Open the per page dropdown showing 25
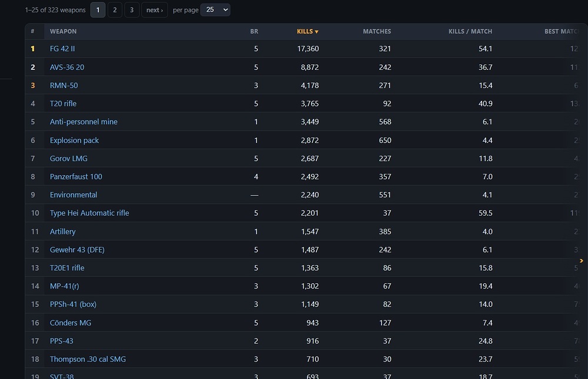 click(x=216, y=10)
